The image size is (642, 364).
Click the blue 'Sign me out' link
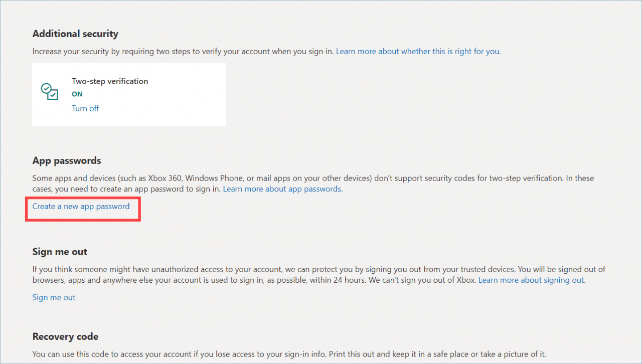54,297
